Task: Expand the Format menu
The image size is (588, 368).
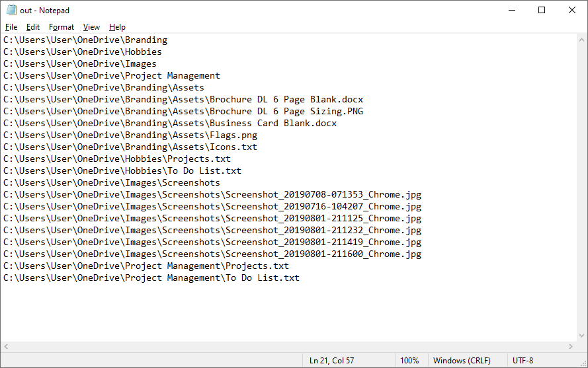Action: pos(62,27)
